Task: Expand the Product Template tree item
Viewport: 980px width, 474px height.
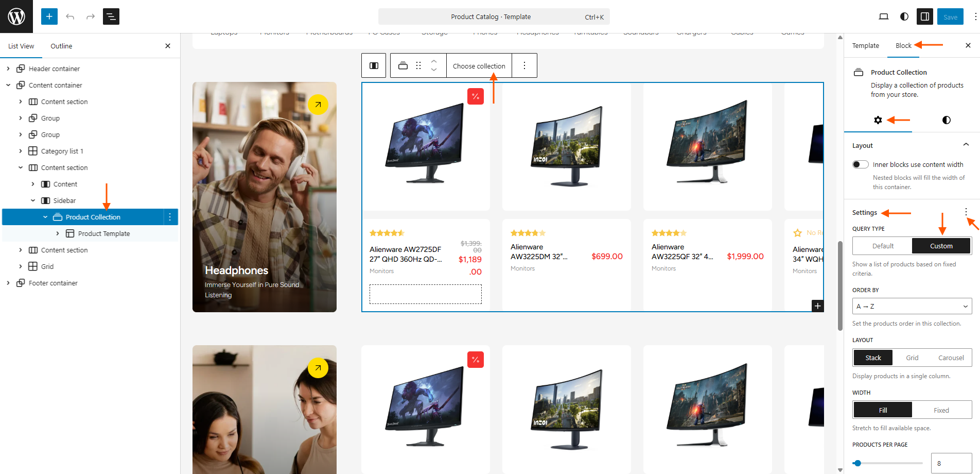Action: click(58, 233)
